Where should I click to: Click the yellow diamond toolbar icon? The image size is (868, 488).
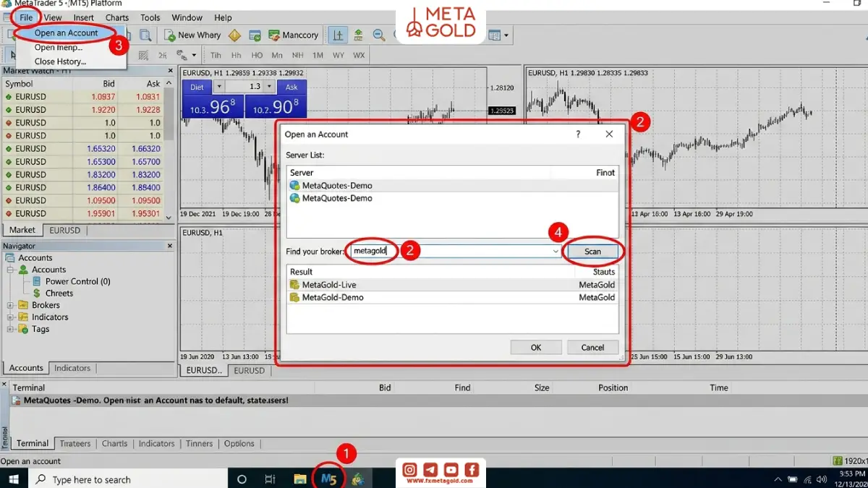pos(234,35)
